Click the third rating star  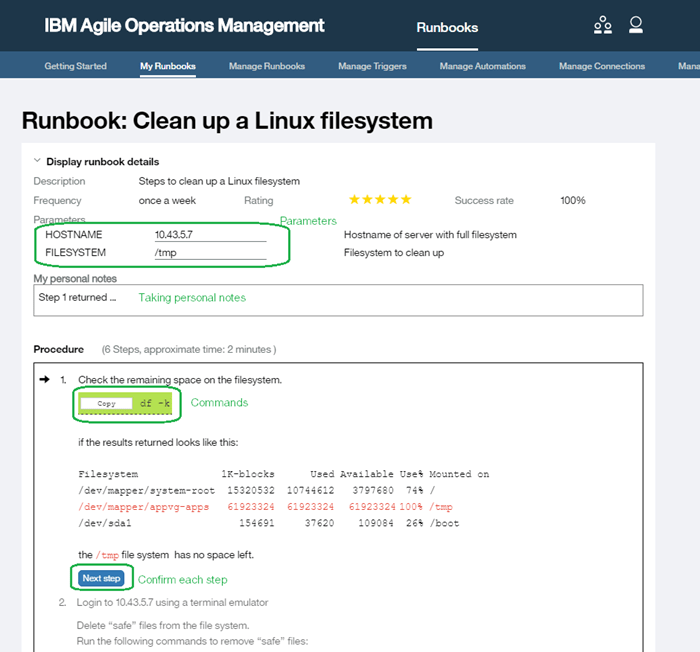[380, 199]
